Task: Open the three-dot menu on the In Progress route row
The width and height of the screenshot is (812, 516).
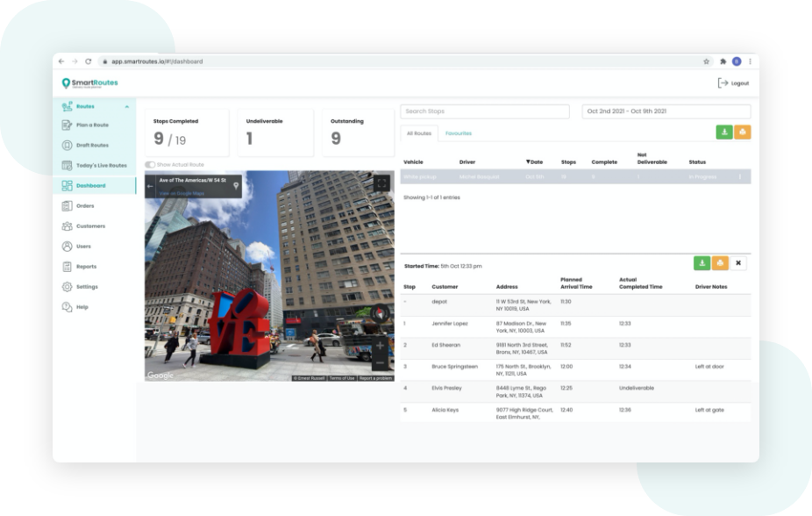Action: 739,176
